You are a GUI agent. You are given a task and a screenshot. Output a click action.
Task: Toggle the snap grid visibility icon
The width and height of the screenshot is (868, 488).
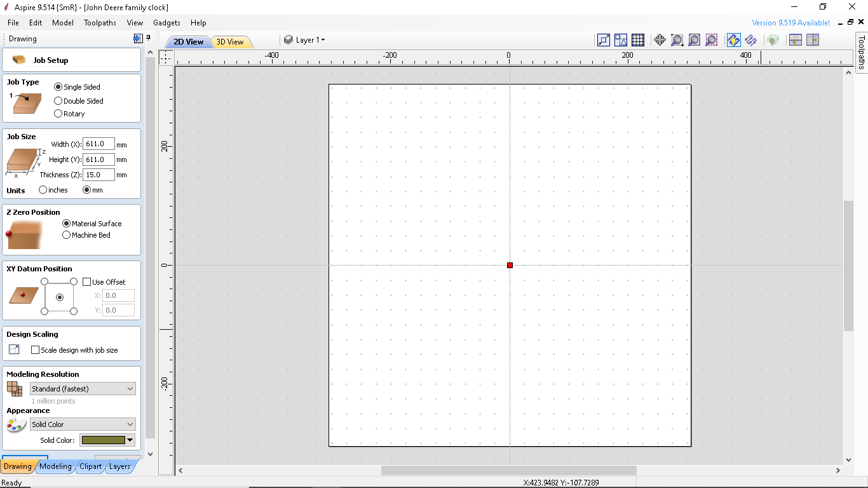(637, 39)
